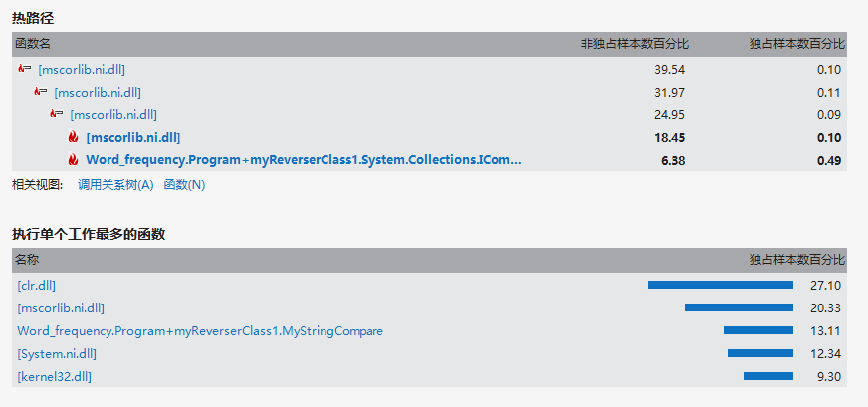This screenshot has height=407, width=868.
Task: Open [clr.dll] function details
Action: 37,286
